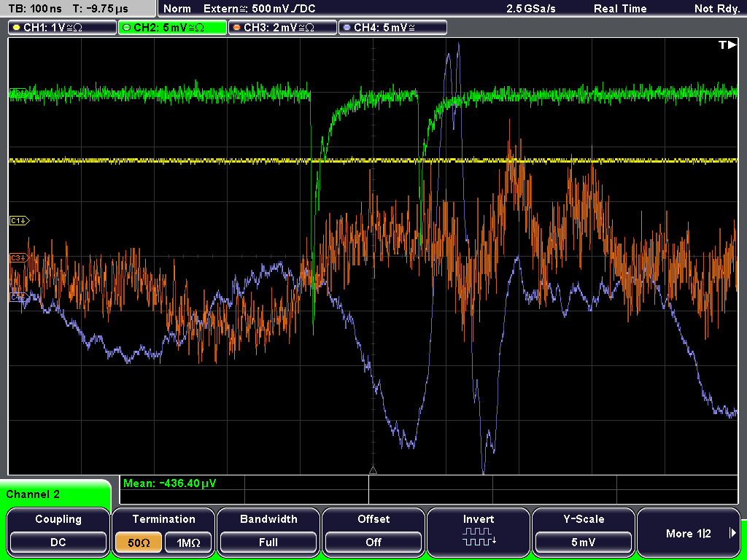Select the CH3 2mV channel tab
The height and width of the screenshot is (560, 747).
pyautogui.click(x=282, y=28)
